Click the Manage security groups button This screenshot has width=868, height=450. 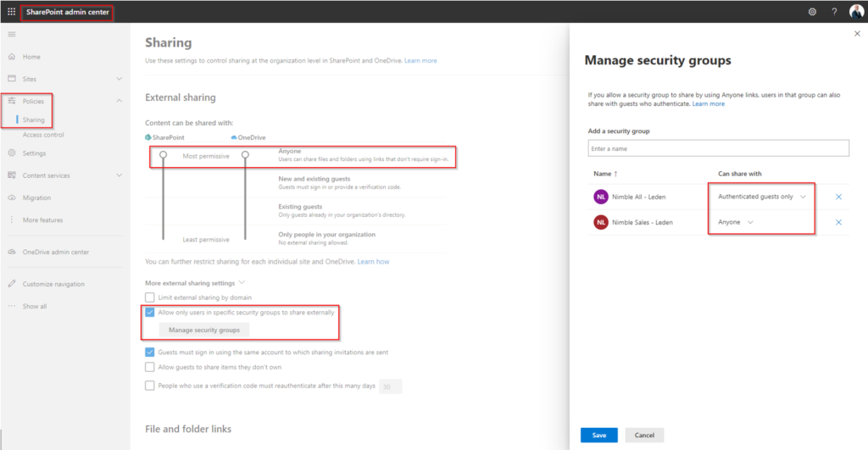[x=204, y=330]
